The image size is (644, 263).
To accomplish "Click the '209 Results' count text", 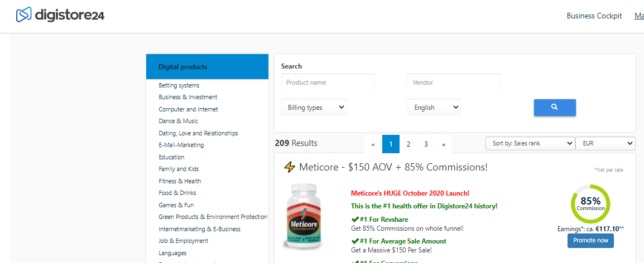I will (296, 143).
